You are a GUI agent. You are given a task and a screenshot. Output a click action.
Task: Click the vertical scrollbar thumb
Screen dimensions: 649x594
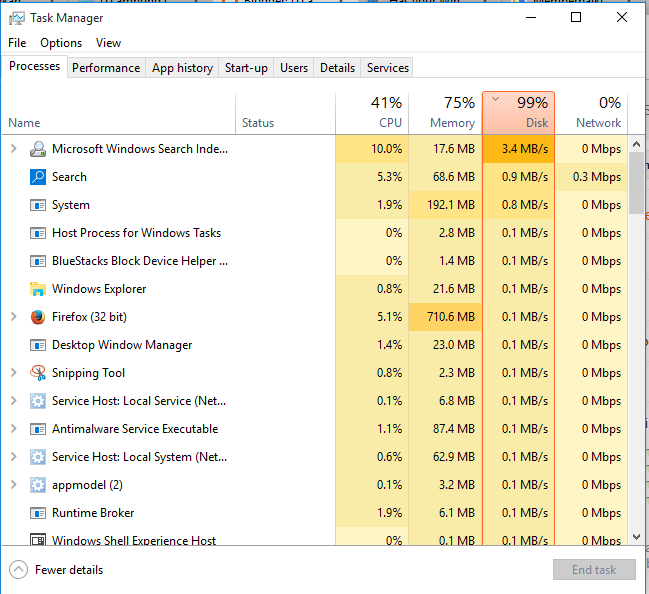(637, 183)
